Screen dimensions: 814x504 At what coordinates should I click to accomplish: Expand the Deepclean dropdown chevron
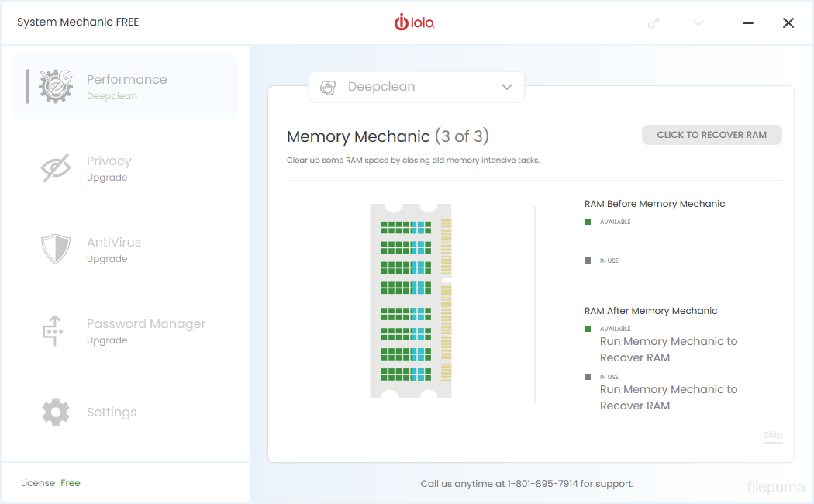(x=507, y=87)
